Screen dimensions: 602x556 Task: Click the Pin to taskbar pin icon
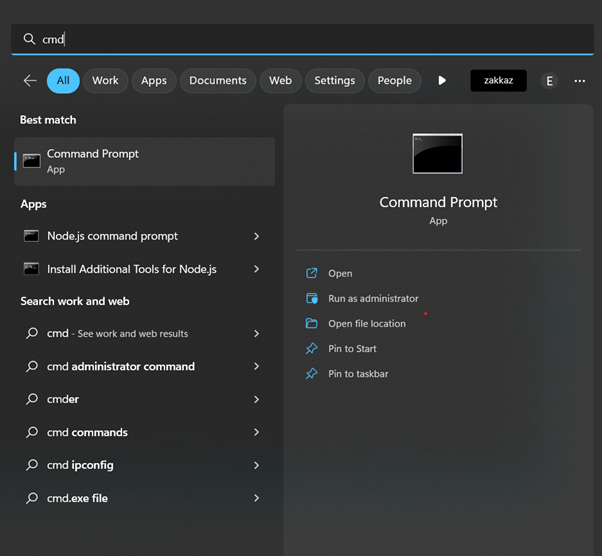tap(311, 373)
